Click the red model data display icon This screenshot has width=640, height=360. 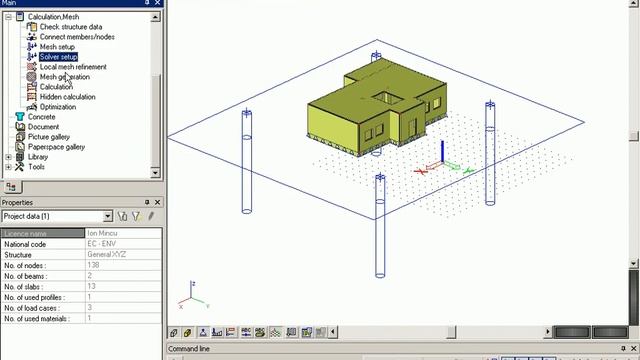[231, 333]
